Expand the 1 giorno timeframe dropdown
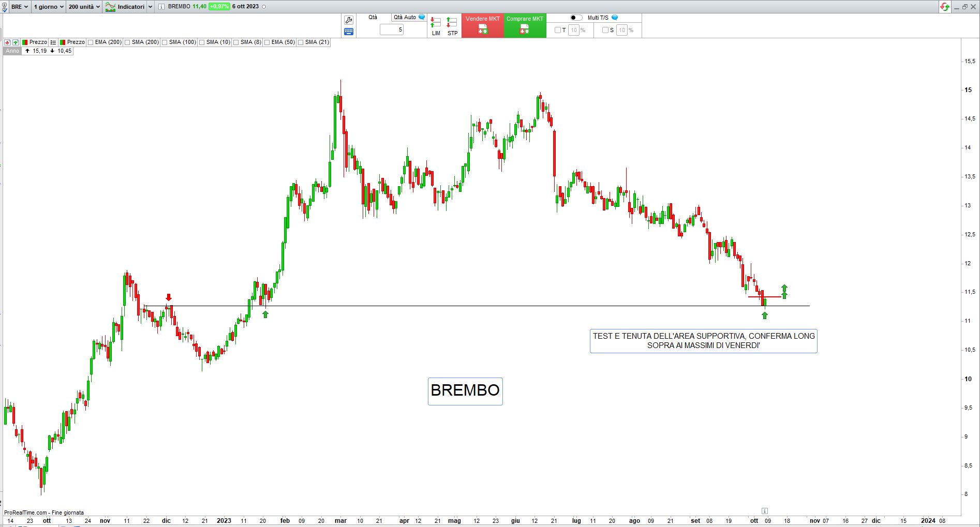Image resolution: width=980 pixels, height=527 pixels. click(49, 7)
